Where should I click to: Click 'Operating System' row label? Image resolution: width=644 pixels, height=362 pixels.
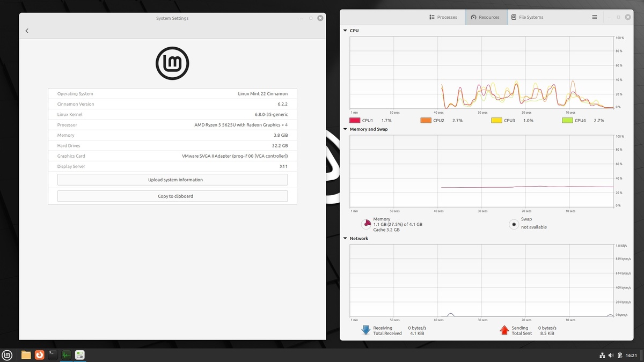click(x=75, y=94)
